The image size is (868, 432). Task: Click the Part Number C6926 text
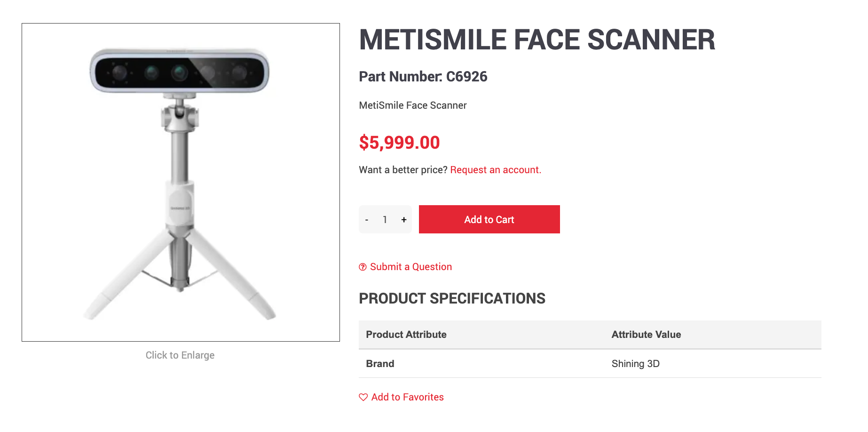[x=423, y=77]
